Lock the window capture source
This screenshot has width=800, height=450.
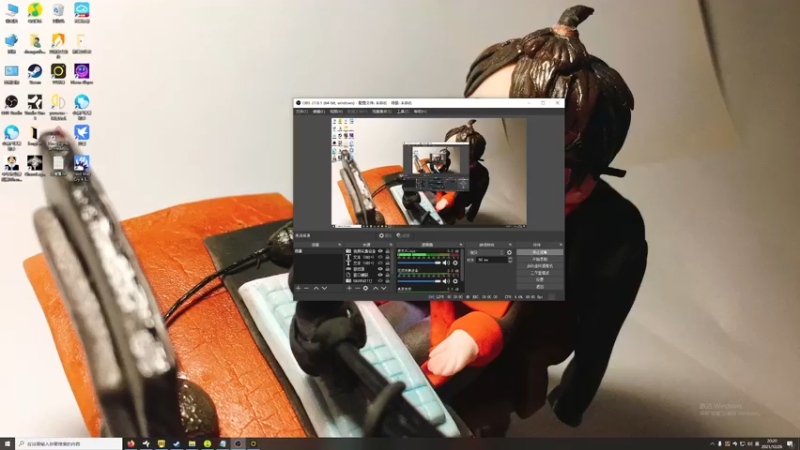pyautogui.click(x=388, y=275)
